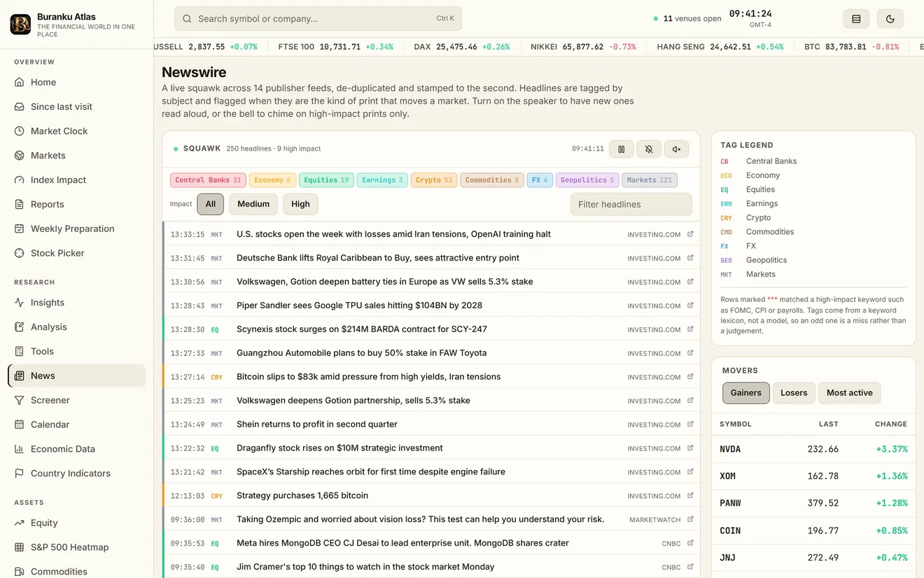Open Economic Data in sidebar
The width and height of the screenshot is (924, 578).
(76, 449)
